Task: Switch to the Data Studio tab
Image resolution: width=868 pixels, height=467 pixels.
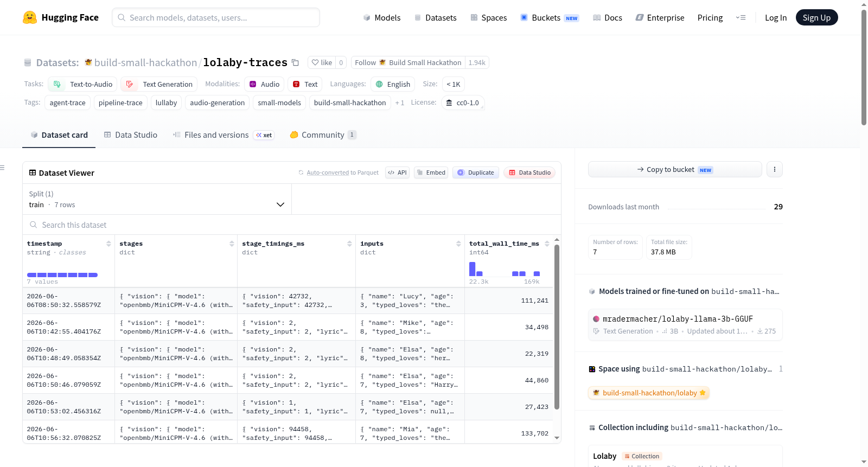Action: [131, 135]
